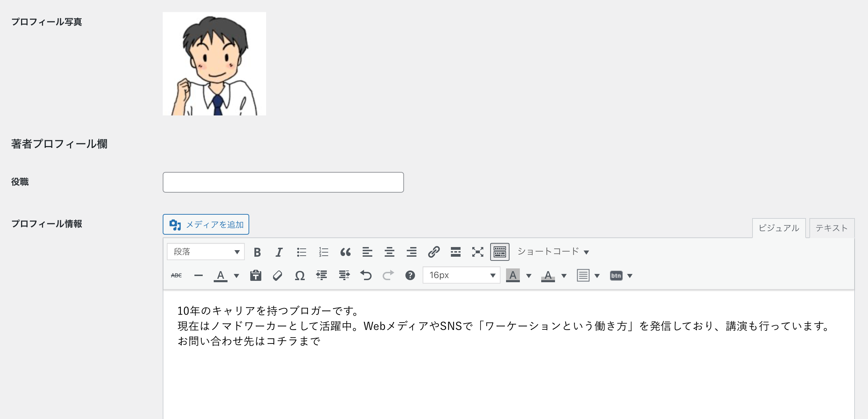Select the ビジュアル editor tab

[x=778, y=228]
